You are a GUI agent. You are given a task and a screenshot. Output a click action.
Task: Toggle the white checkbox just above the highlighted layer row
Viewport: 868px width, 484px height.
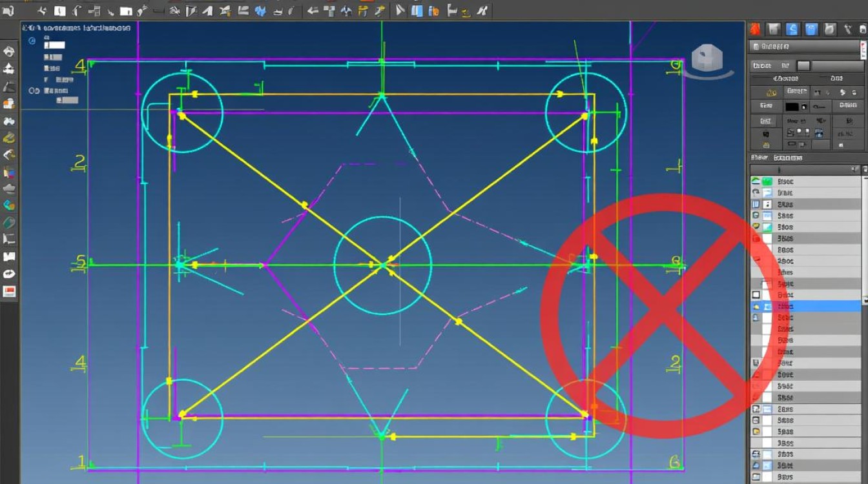click(x=756, y=295)
